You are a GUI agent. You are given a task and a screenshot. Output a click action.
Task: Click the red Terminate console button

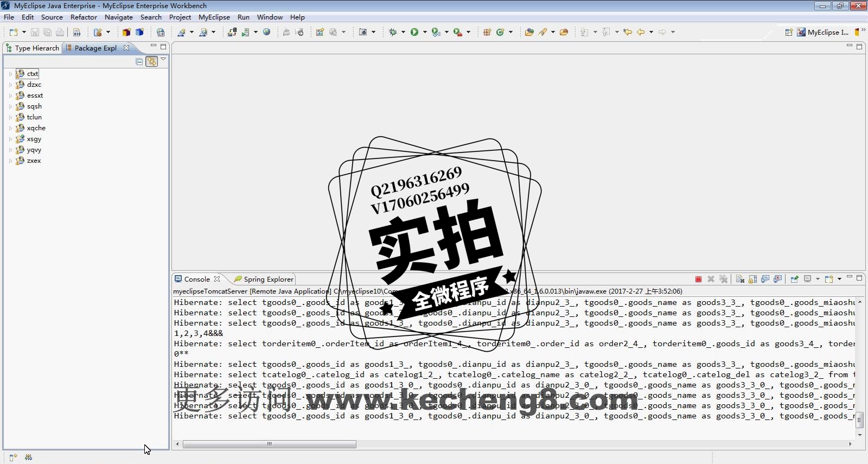[698, 279]
